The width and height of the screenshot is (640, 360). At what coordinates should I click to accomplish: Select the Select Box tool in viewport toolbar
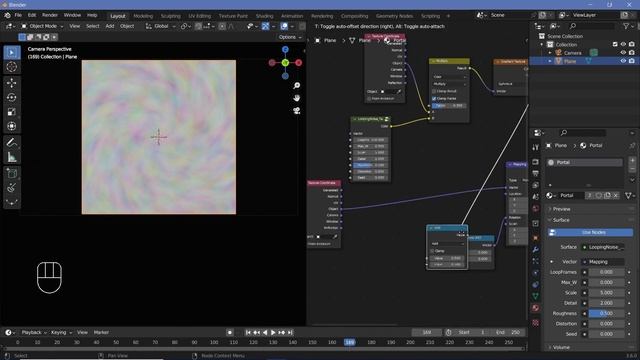11,53
